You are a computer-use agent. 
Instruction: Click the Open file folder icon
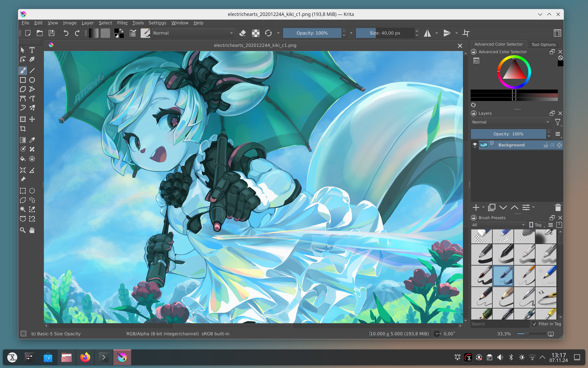click(40, 33)
